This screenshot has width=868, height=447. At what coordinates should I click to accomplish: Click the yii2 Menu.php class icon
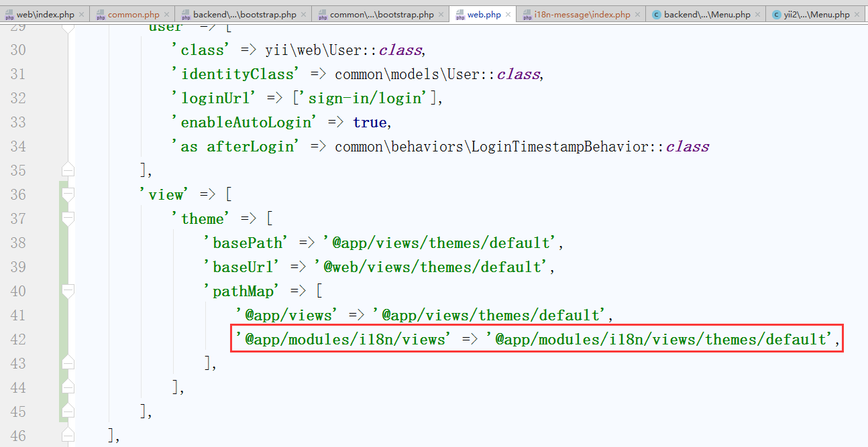click(x=776, y=14)
